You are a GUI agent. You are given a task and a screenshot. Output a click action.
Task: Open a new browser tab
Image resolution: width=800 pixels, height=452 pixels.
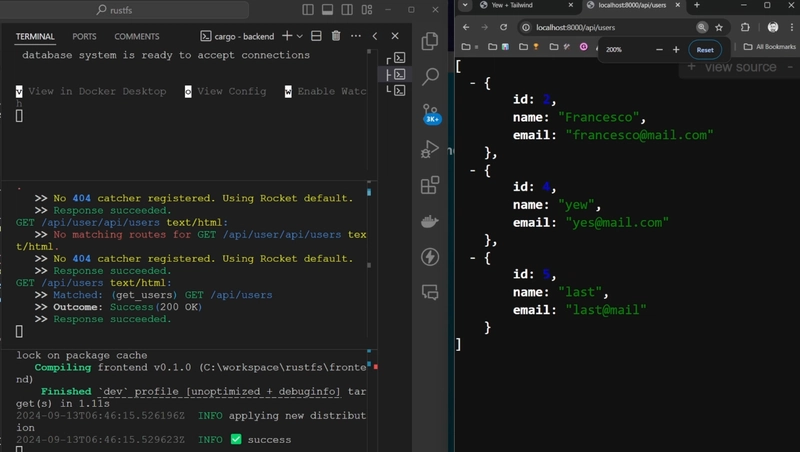[696, 5]
